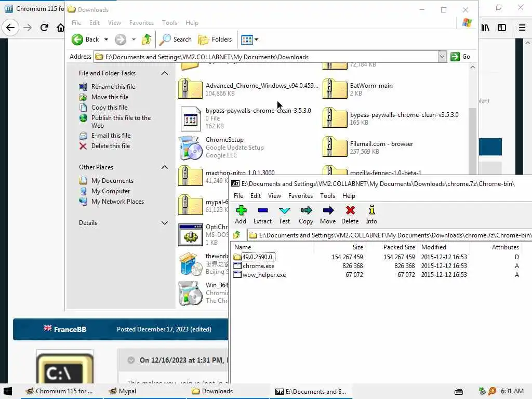Click Delete this file link
532x399 pixels.
tap(110, 146)
